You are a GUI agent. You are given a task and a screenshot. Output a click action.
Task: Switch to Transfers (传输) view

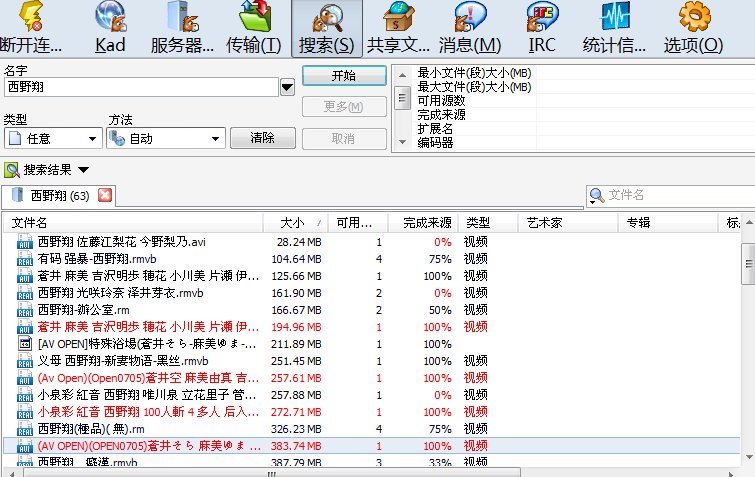pos(254,28)
